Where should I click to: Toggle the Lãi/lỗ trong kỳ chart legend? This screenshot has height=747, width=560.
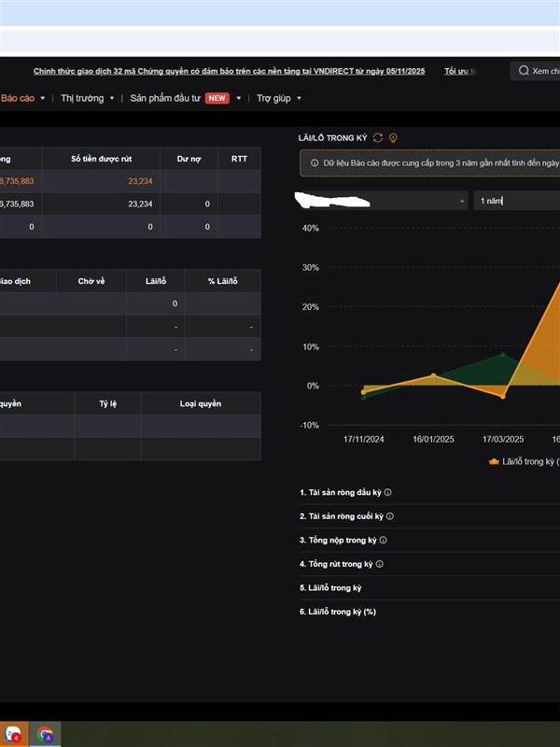[523, 461]
